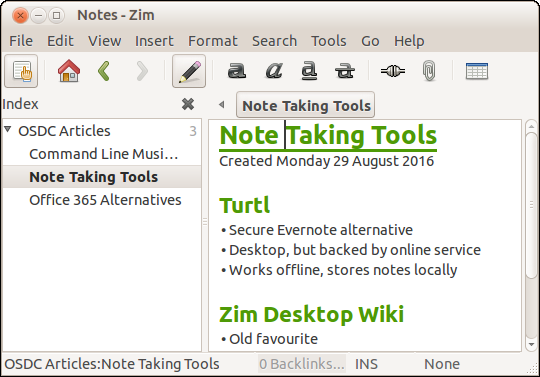Apply italic emphasis formatting
Viewport: 540px width, 377px height.
click(x=274, y=71)
